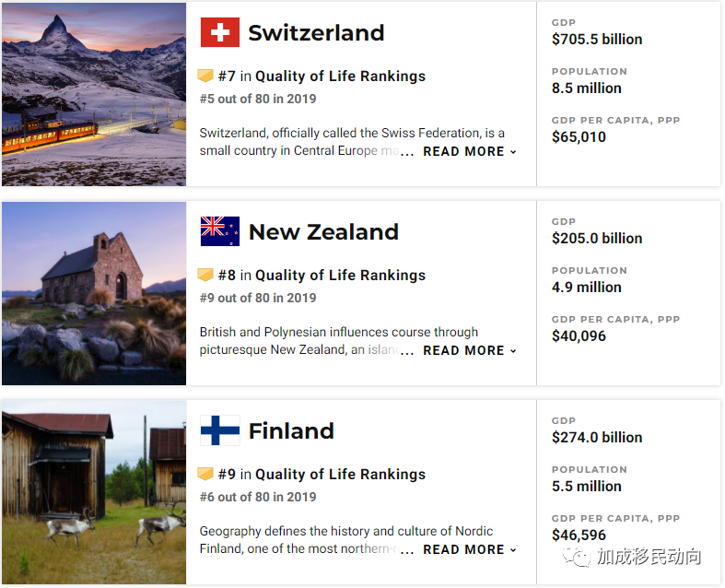
Task: Open the Switzerland country title
Action: [x=316, y=33]
